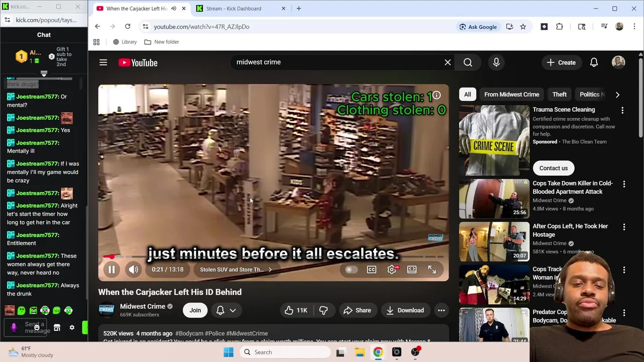The height and width of the screenshot is (362, 644).
Task: Open the Midwest Crime channel name
Action: pyautogui.click(x=142, y=306)
